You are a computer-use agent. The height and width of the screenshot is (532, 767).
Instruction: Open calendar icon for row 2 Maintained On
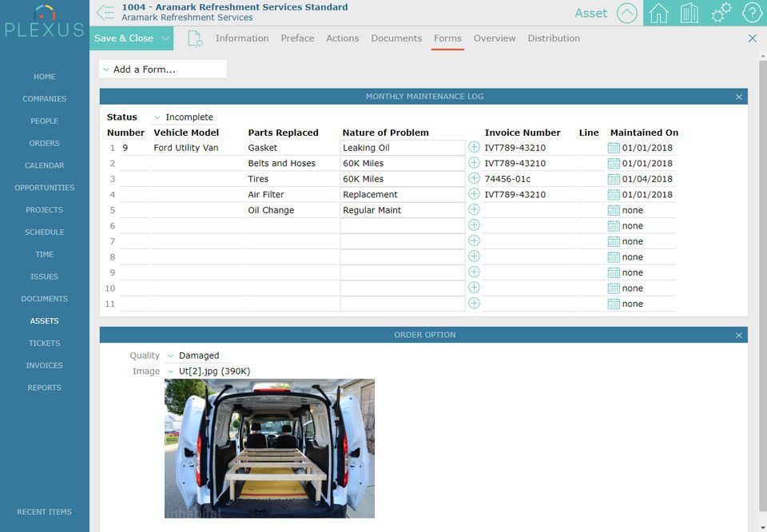click(614, 163)
